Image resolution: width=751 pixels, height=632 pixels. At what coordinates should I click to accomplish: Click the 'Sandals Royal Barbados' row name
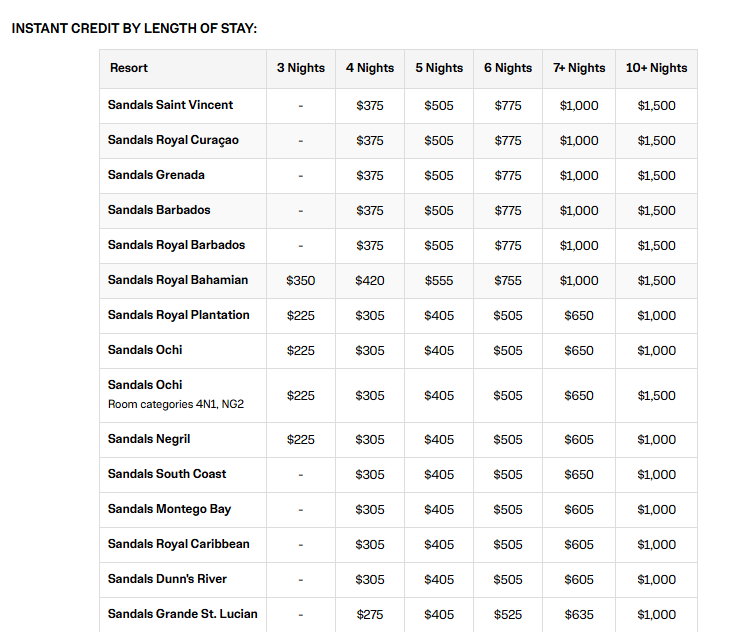(x=176, y=245)
